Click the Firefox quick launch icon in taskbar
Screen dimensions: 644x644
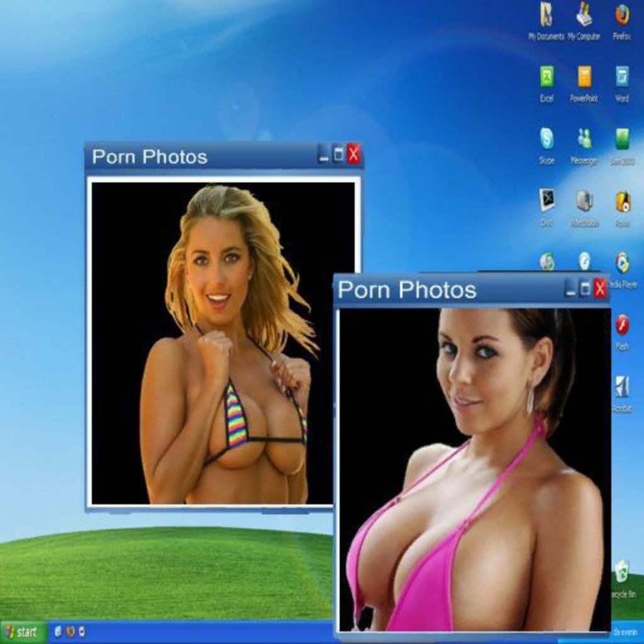tap(70, 631)
